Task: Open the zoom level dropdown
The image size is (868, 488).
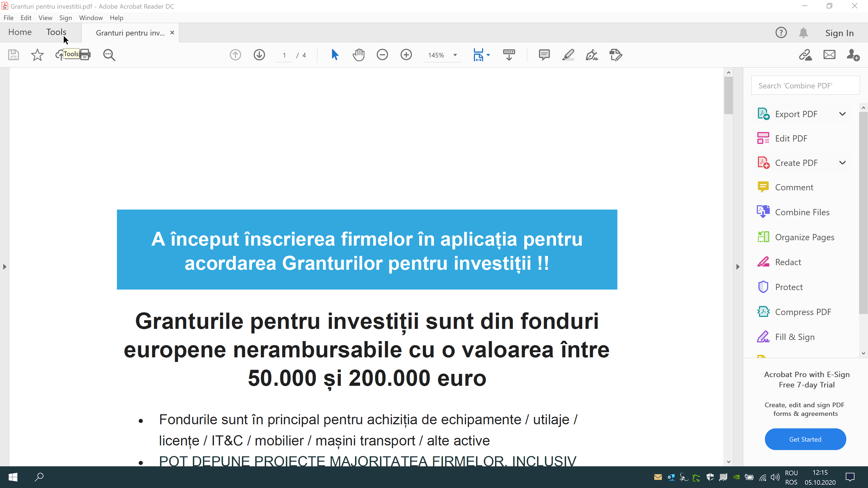Action: [x=455, y=55]
